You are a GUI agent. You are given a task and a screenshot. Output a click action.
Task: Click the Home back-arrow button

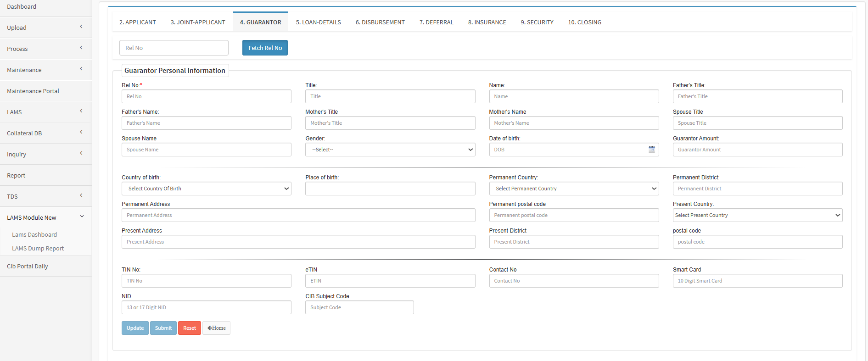pos(216,328)
